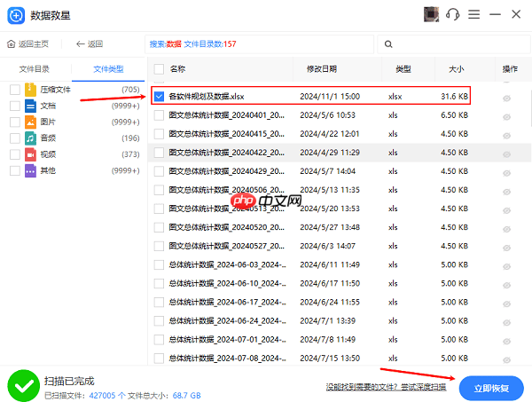This screenshot has height=402, width=532.
Task: Uncheck the 各软件规划及数据.xlsx checkbox
Action: [159, 97]
